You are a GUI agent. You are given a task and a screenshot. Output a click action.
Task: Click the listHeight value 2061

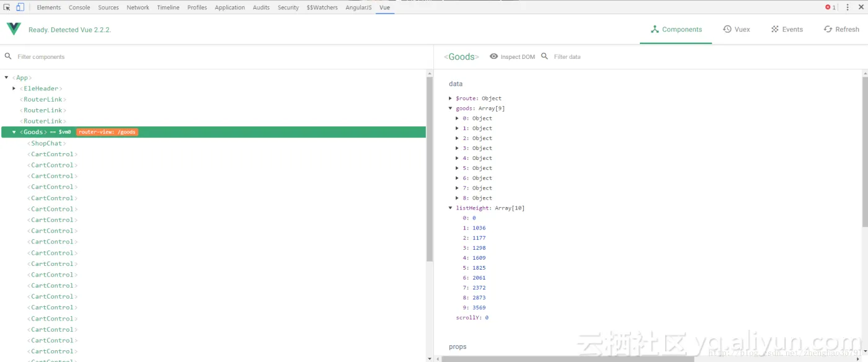[479, 278]
